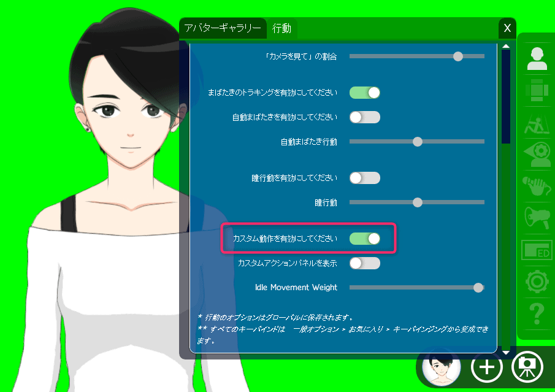
Task: Click the megaphone icon in the sidebar
Action: [537, 217]
